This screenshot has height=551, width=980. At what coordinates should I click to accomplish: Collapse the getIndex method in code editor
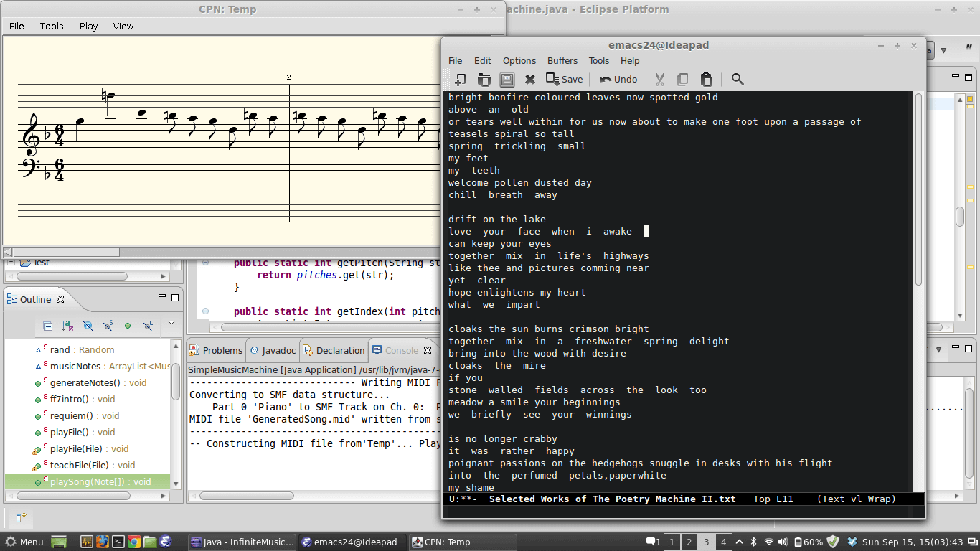point(205,311)
